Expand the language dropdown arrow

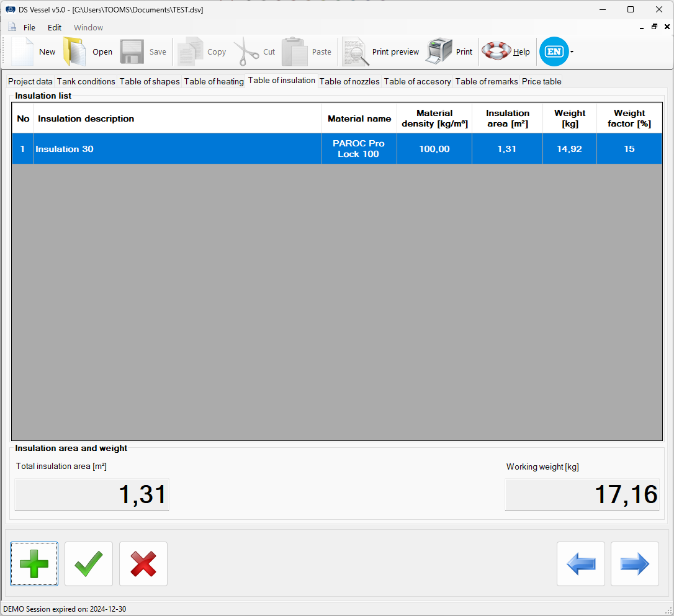click(572, 52)
